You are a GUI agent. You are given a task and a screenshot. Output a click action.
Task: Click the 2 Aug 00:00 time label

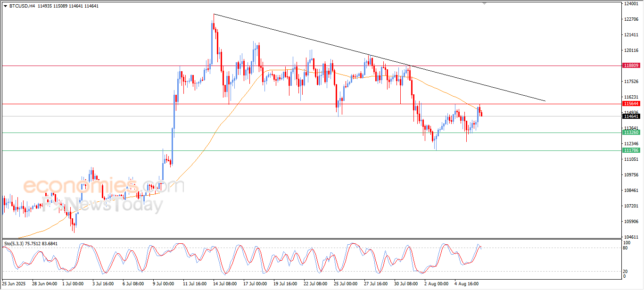tap(436, 284)
